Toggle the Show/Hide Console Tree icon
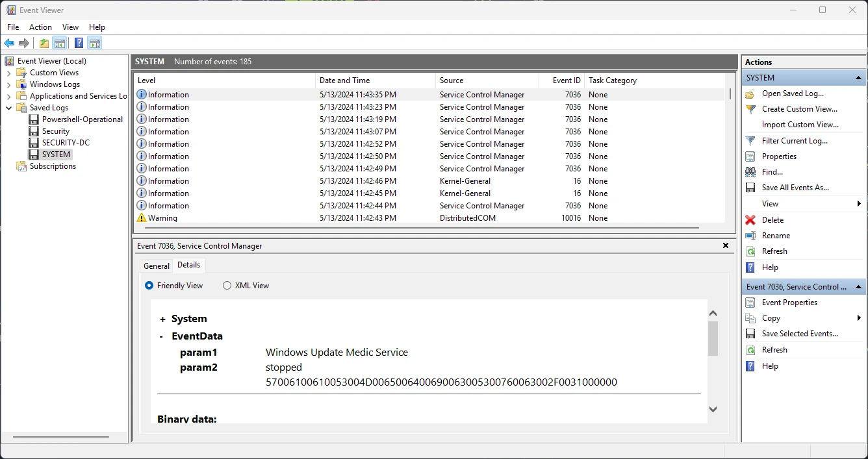 pyautogui.click(x=59, y=43)
